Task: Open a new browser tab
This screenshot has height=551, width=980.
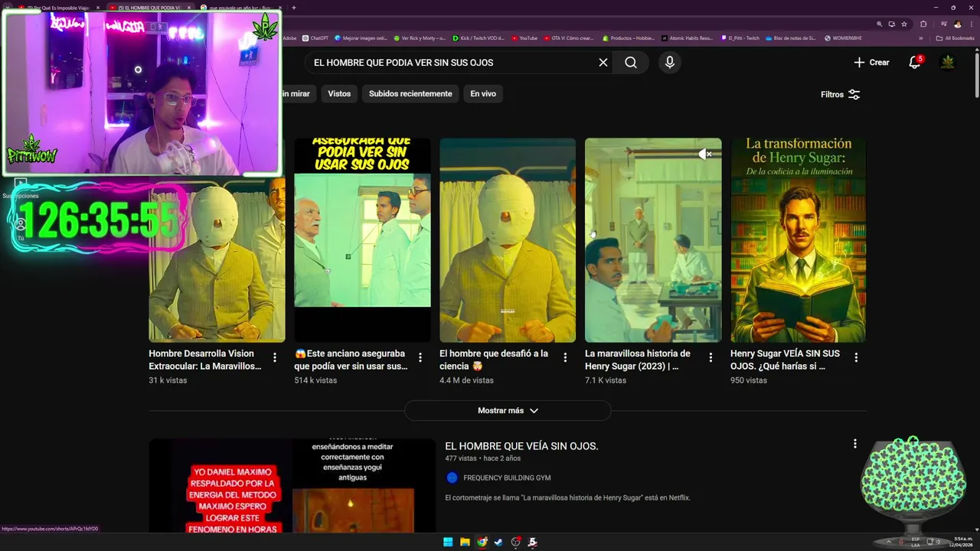Action: (294, 8)
